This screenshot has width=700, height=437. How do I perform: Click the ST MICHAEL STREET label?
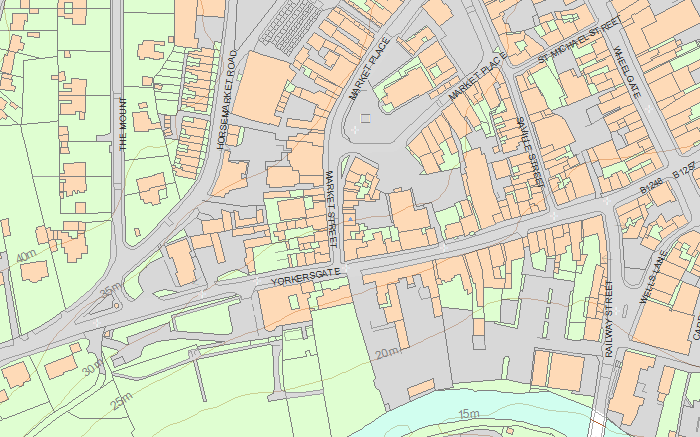(x=579, y=39)
